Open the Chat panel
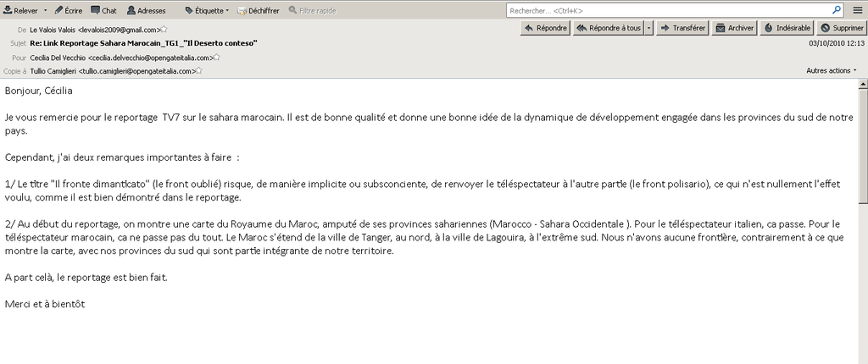 tap(103, 10)
